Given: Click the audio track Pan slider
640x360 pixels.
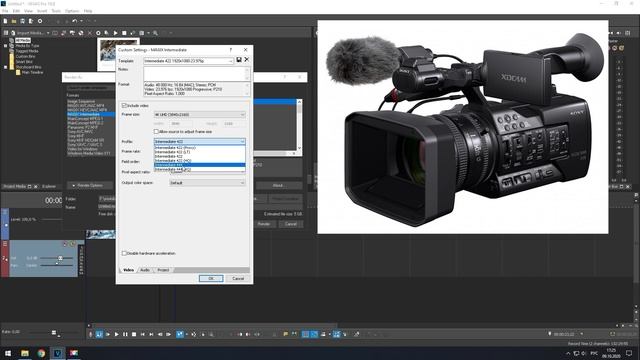Looking at the screenshot, I should point(56,265).
